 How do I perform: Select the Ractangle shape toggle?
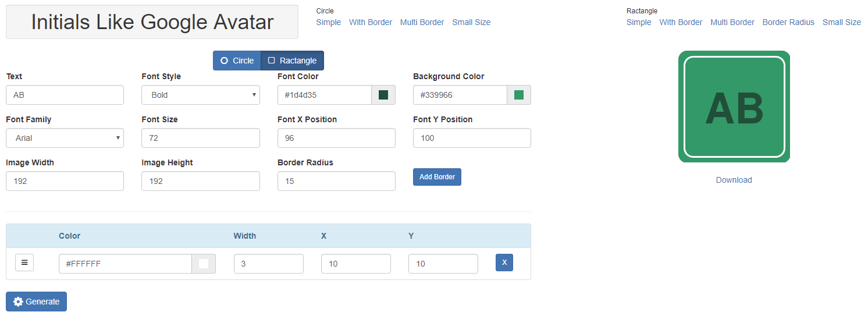coord(292,61)
